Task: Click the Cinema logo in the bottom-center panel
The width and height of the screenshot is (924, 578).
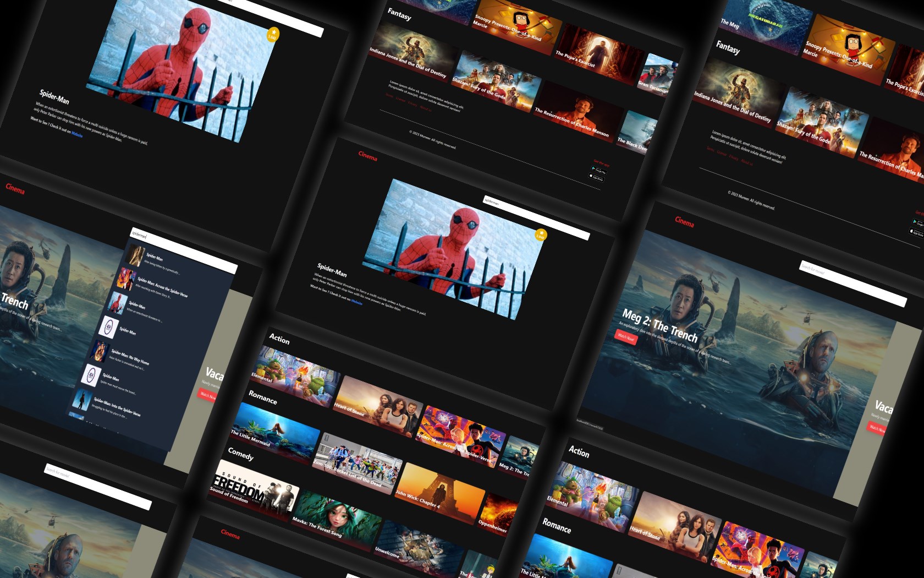Action: pyautogui.click(x=230, y=534)
